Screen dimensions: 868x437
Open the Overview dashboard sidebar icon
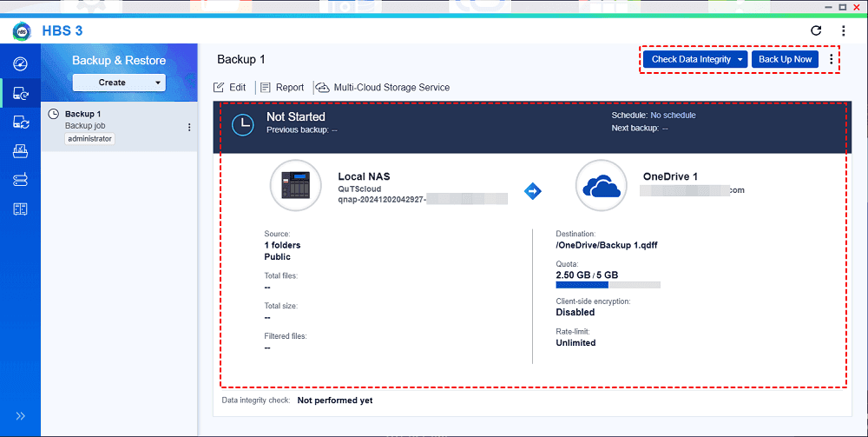pos(20,63)
